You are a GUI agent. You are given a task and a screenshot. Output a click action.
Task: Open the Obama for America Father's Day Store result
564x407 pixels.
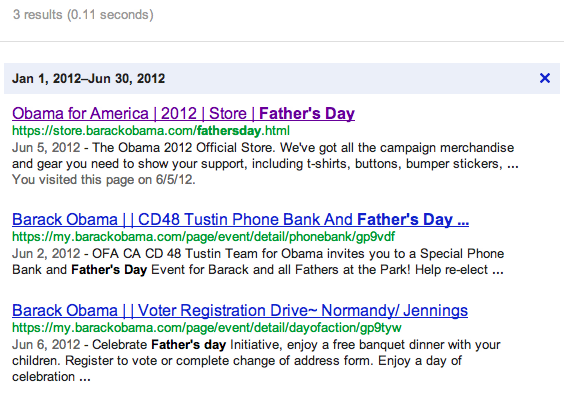[183, 114]
